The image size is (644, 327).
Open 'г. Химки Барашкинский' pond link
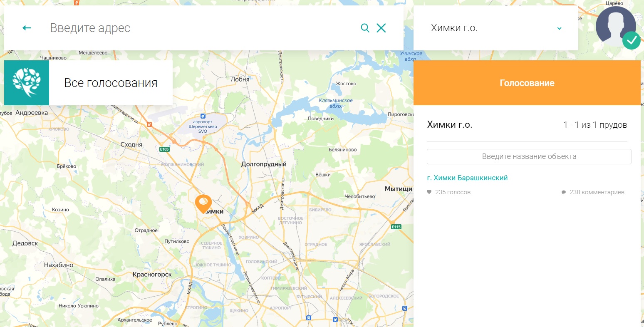pos(467,178)
